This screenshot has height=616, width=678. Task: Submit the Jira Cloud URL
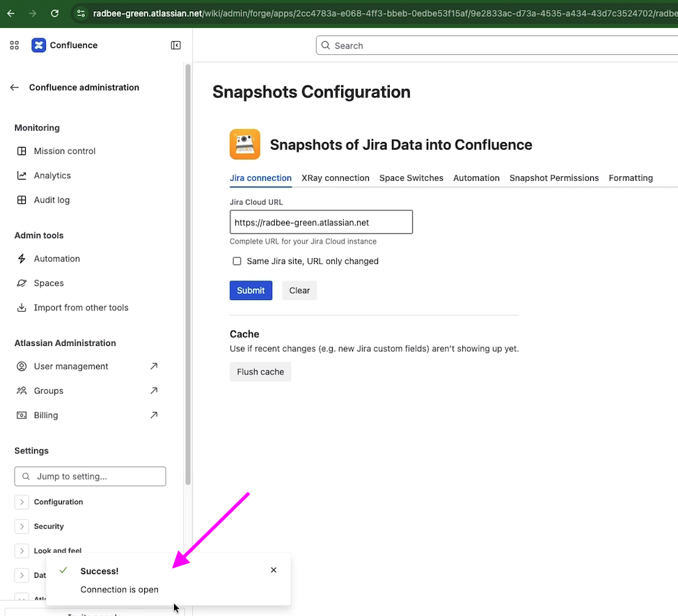pyautogui.click(x=251, y=290)
